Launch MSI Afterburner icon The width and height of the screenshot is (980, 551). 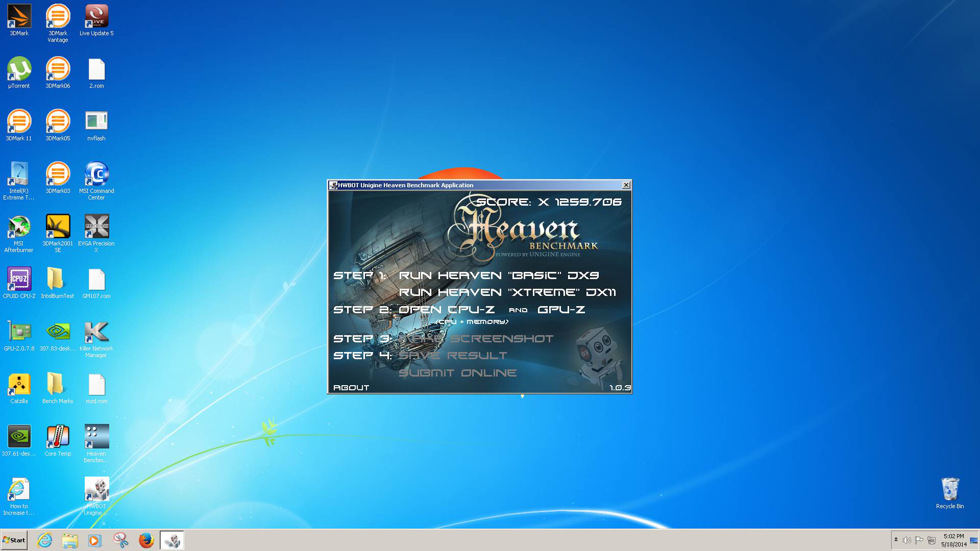click(x=19, y=234)
